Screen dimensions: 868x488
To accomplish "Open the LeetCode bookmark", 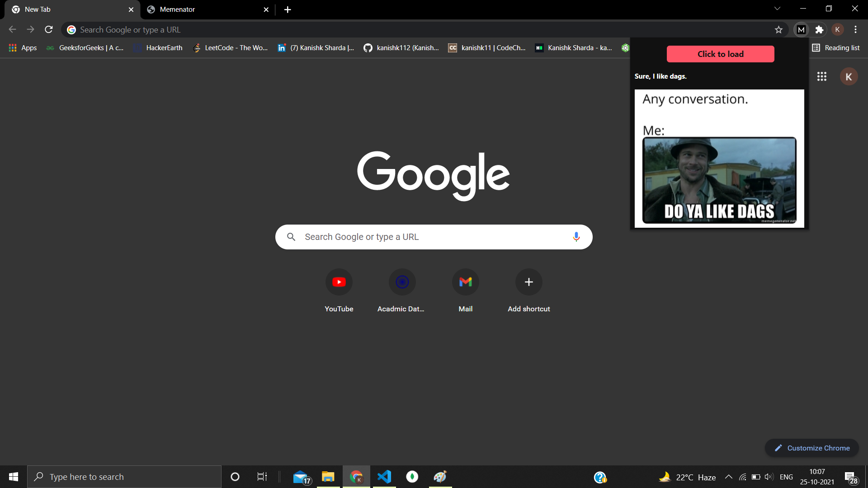I will click(x=230, y=47).
